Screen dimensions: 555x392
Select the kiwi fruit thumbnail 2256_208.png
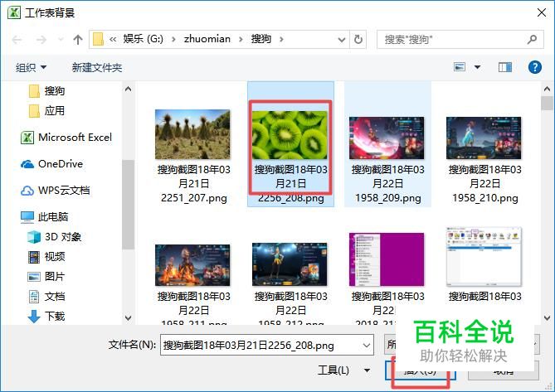(290, 135)
